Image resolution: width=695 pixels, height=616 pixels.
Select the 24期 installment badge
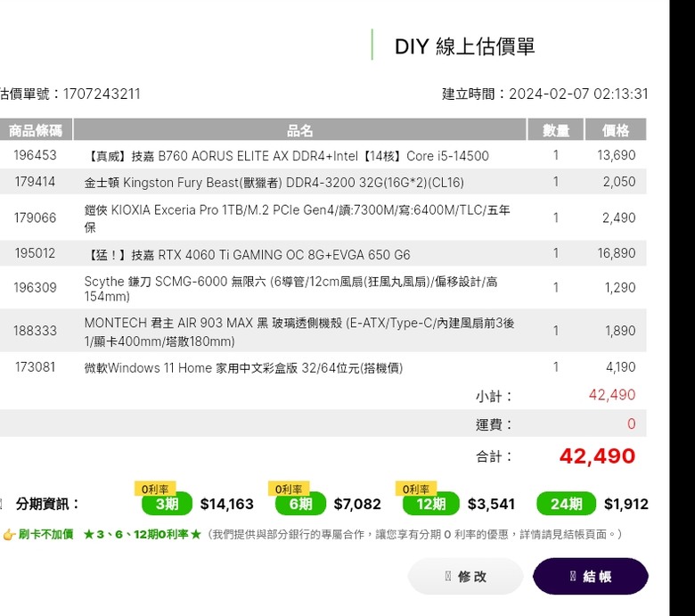[566, 504]
